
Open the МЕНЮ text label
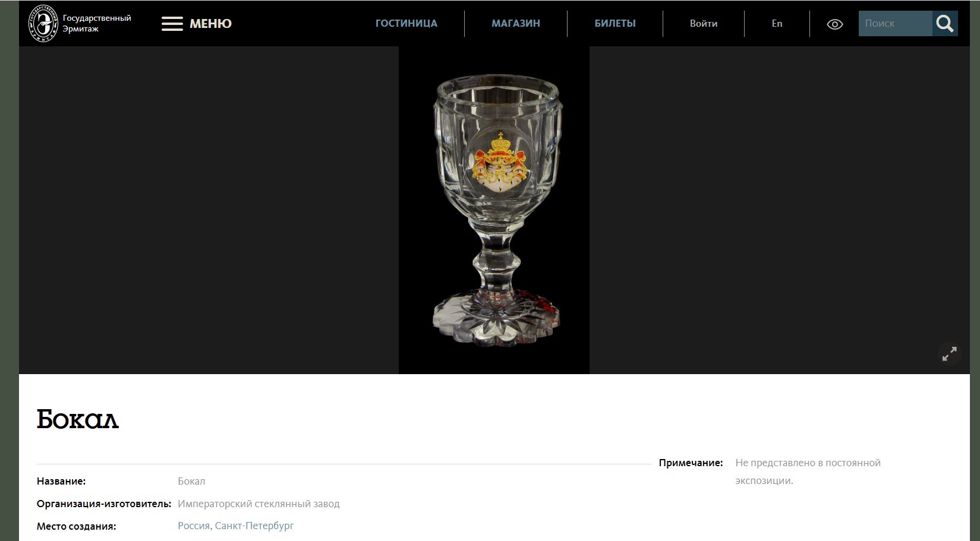coord(210,24)
